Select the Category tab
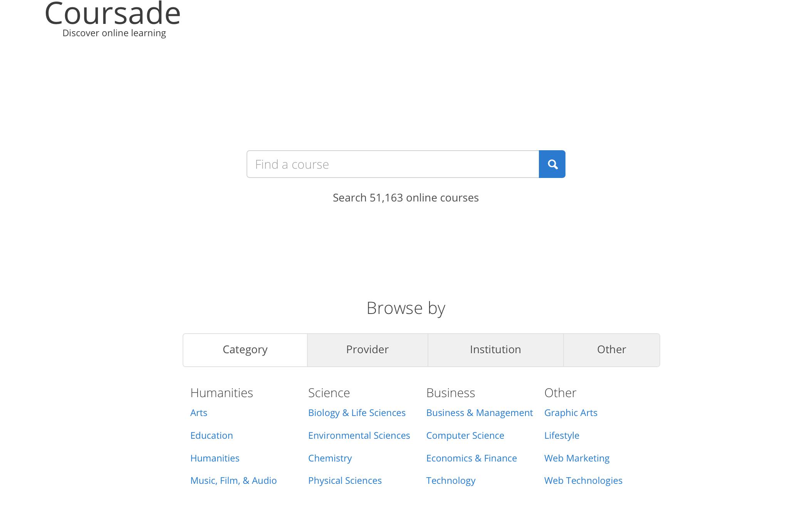Image resolution: width=812 pixels, height=510 pixels. click(245, 350)
